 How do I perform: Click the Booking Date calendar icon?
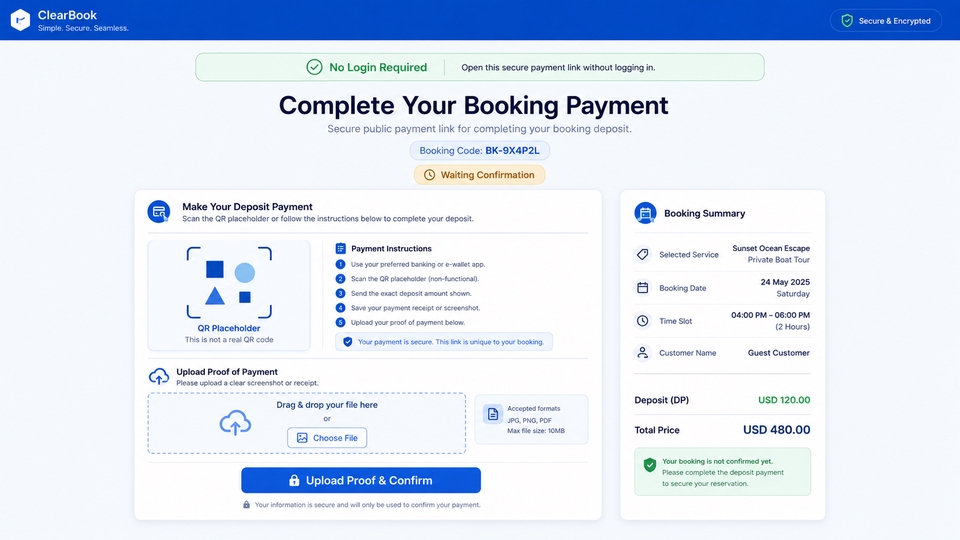(642, 288)
